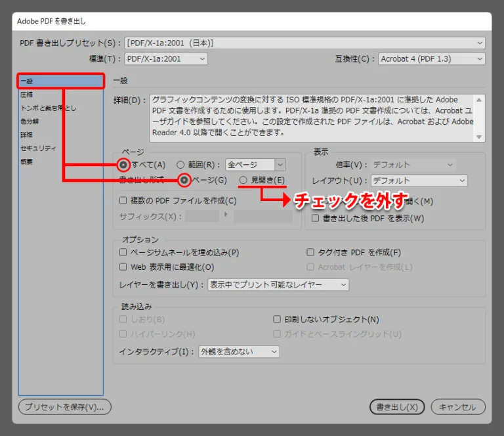Choose the ページ(G) export format radio

184,180
